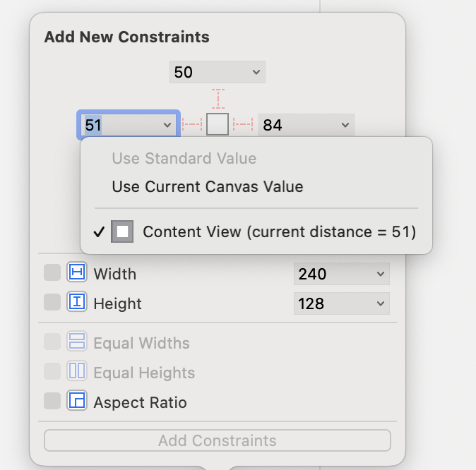Choose Use Current Canvas Value

tap(208, 187)
